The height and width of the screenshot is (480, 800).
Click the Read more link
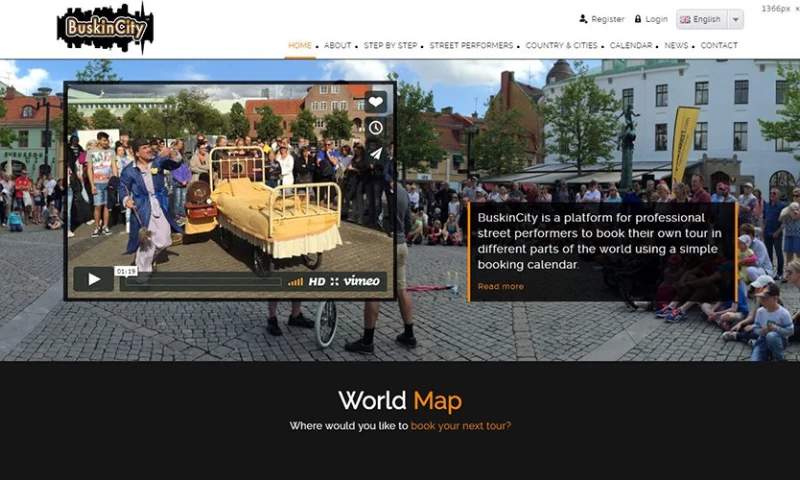point(500,286)
